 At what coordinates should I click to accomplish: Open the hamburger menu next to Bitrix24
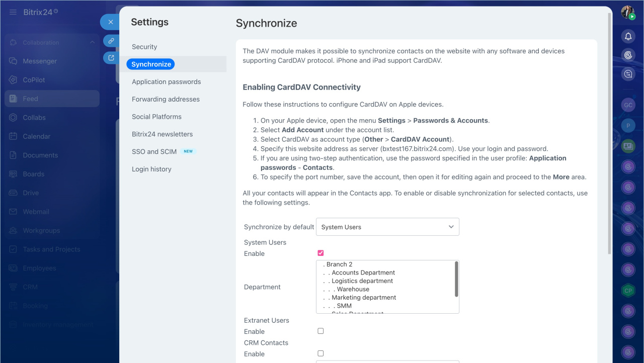coord(13,12)
